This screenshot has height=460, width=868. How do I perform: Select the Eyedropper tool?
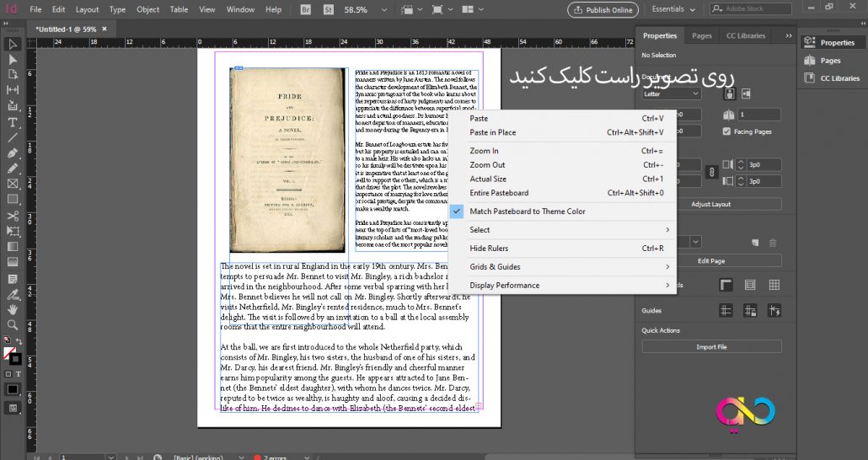(13, 294)
